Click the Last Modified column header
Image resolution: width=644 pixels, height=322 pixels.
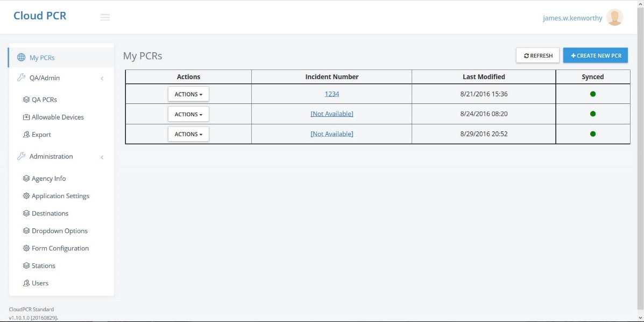(484, 76)
